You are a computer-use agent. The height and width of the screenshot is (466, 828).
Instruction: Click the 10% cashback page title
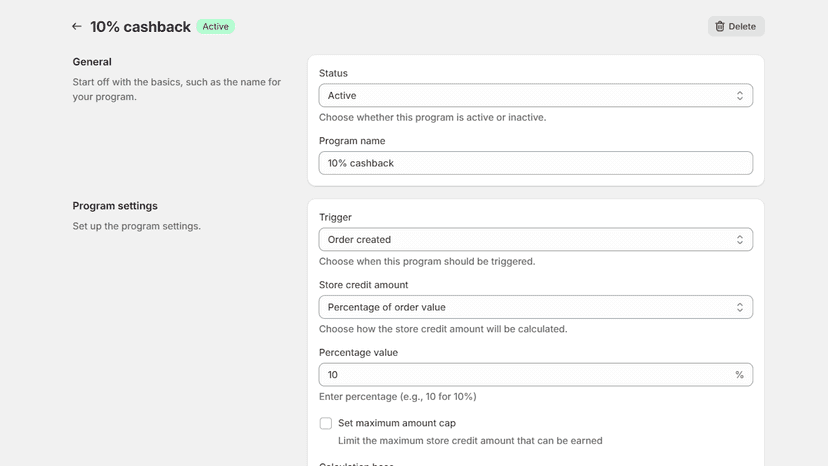click(x=140, y=27)
